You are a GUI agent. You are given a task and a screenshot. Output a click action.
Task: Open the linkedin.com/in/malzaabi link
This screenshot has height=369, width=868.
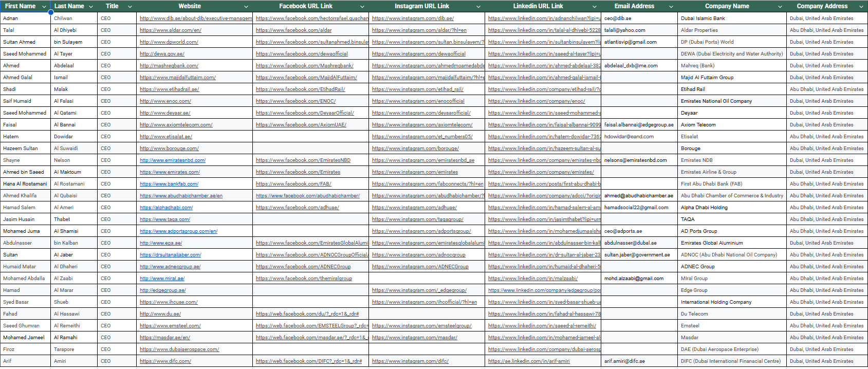[533, 279]
